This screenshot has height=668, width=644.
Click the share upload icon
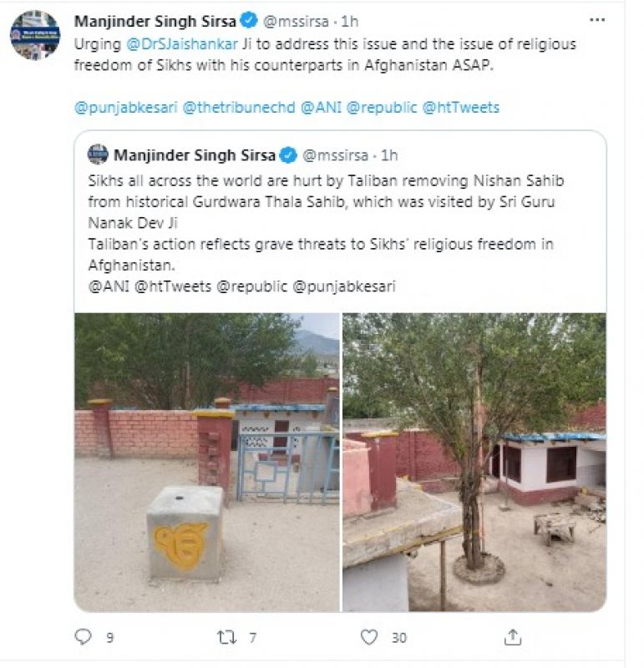[513, 637]
